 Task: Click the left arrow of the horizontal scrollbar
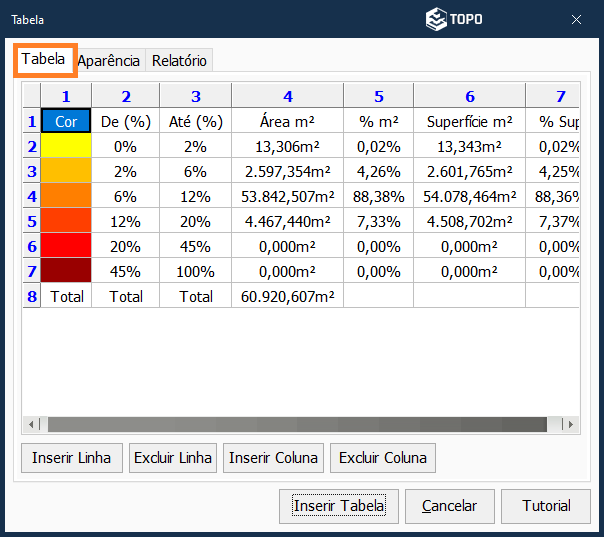[31, 425]
